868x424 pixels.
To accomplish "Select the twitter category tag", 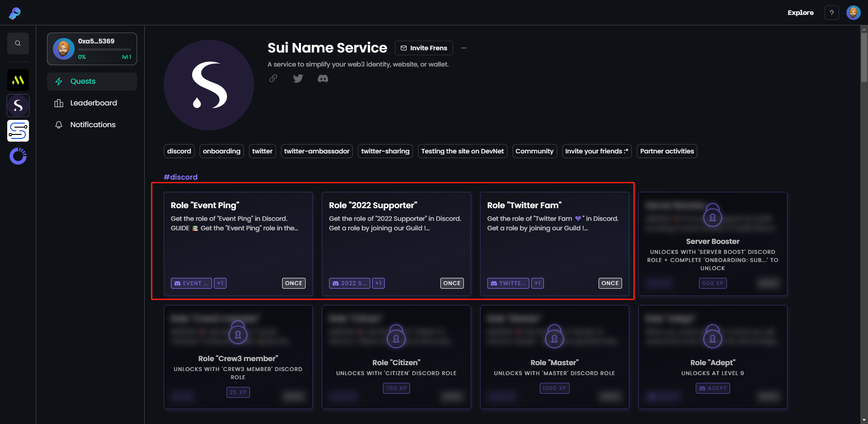I will click(x=262, y=151).
